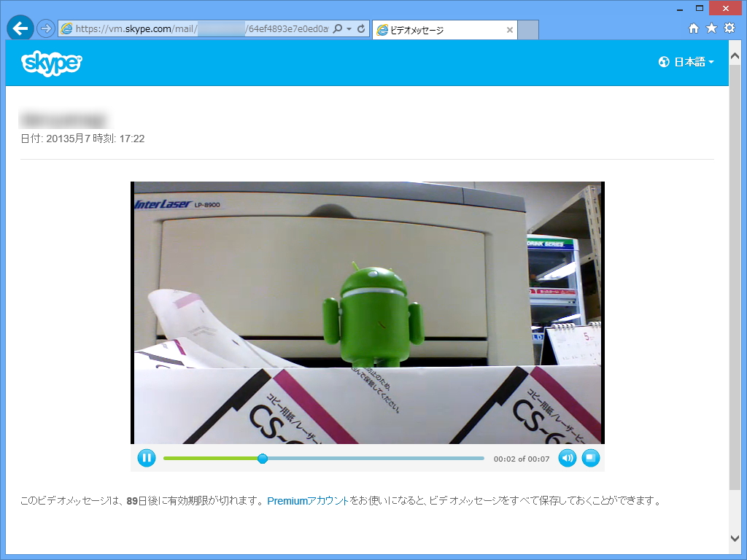Mute the video player volume
The width and height of the screenshot is (747, 560).
[x=568, y=458]
